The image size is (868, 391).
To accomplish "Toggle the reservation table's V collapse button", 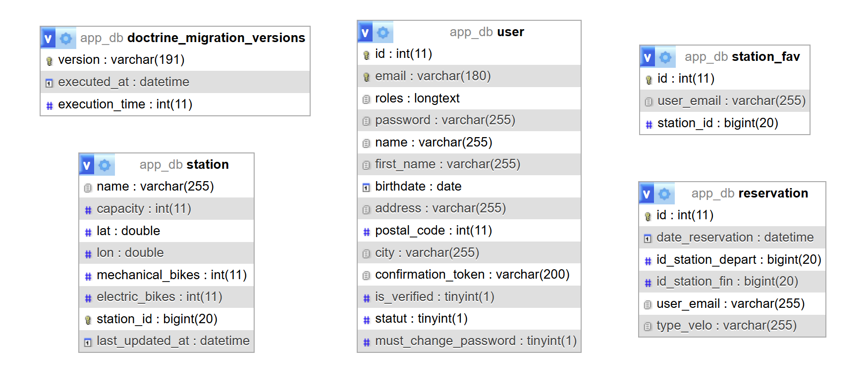I will click(647, 194).
